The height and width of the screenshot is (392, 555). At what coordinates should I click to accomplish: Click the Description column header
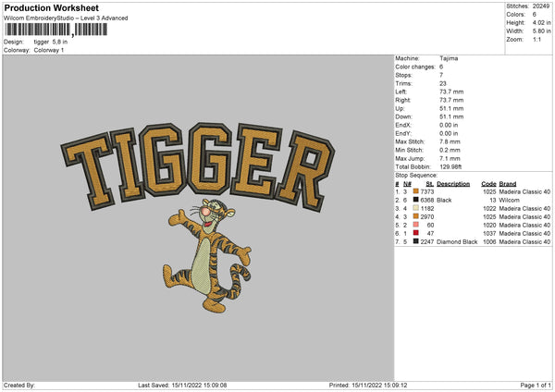pyautogui.click(x=453, y=184)
